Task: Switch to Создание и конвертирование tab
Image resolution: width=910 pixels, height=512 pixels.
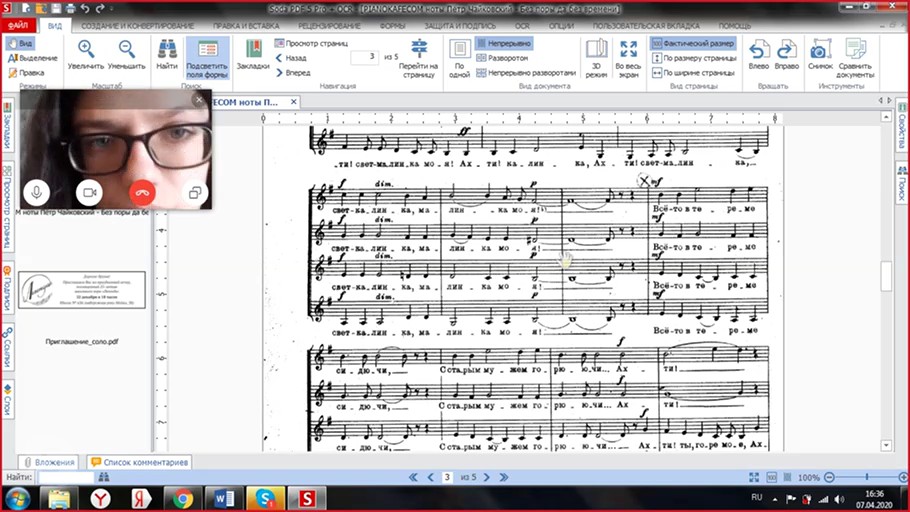Action: [x=138, y=26]
